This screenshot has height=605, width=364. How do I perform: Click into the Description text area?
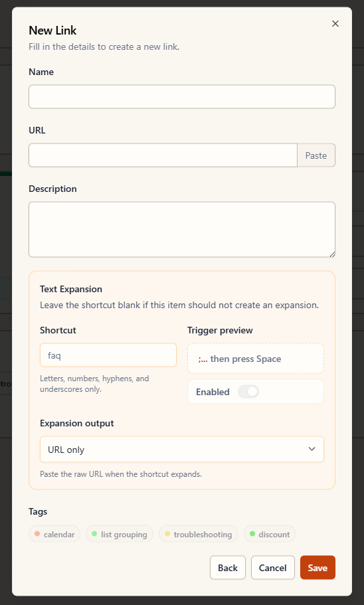click(x=182, y=229)
